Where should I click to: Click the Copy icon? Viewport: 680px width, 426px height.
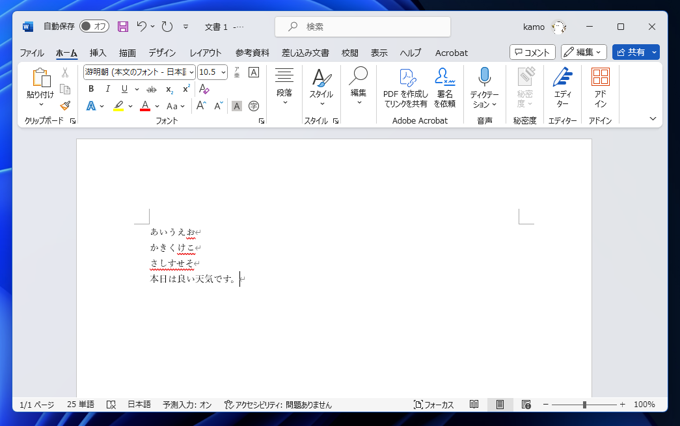tap(65, 89)
